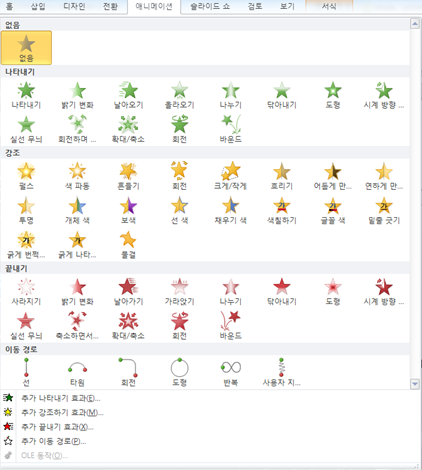Switch to the 슬라이드 쇼 ribbon tab
The height and width of the screenshot is (470, 422).
(x=210, y=6)
